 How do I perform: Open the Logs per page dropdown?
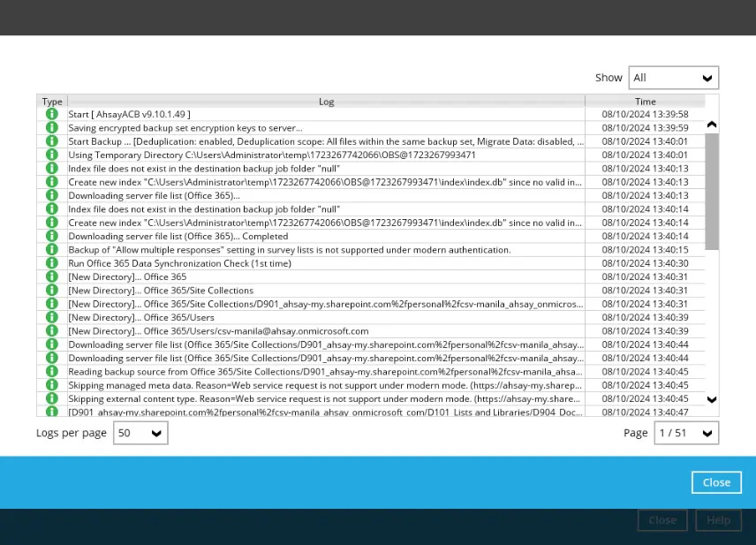click(x=140, y=433)
